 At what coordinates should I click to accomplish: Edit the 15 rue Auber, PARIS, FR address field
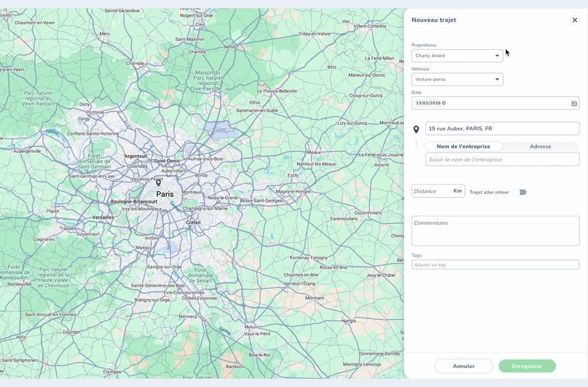tap(502, 129)
